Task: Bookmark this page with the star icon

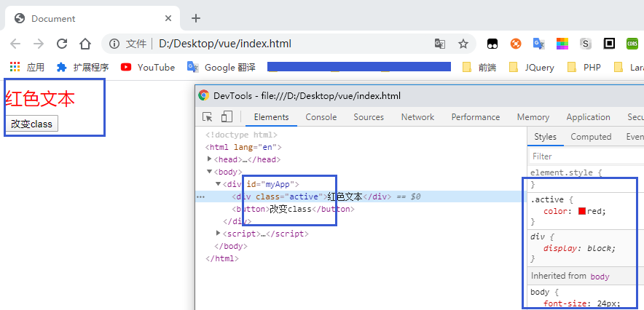Action: coord(463,44)
